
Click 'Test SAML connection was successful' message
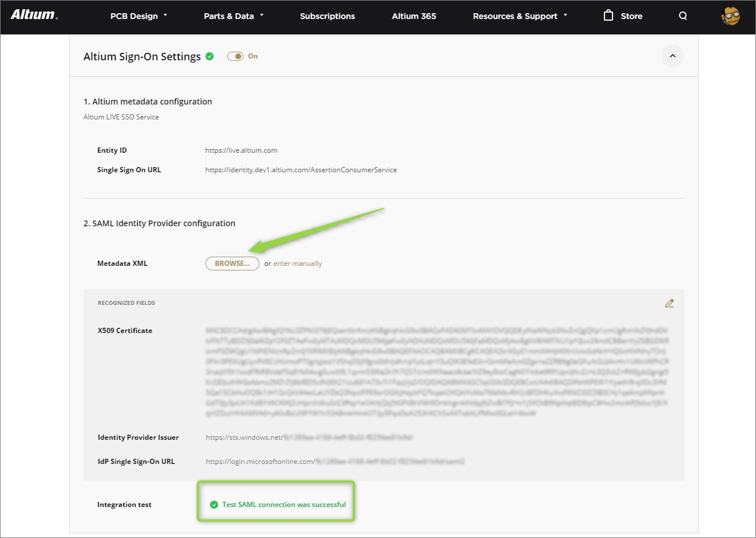point(284,505)
